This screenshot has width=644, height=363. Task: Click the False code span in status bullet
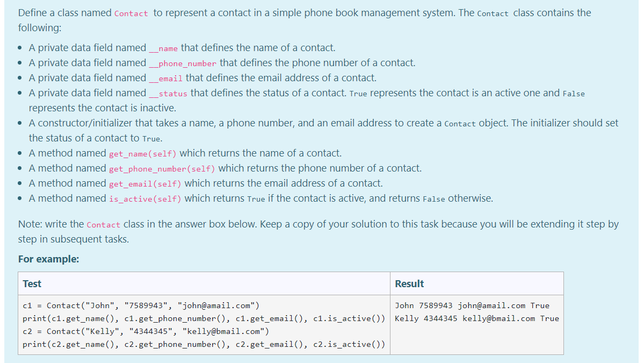(x=574, y=93)
